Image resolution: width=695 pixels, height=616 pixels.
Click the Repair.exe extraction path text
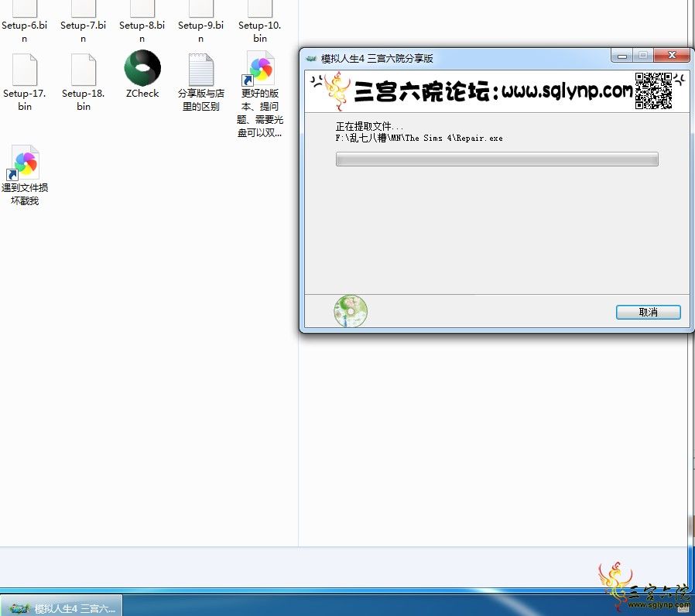tap(419, 139)
